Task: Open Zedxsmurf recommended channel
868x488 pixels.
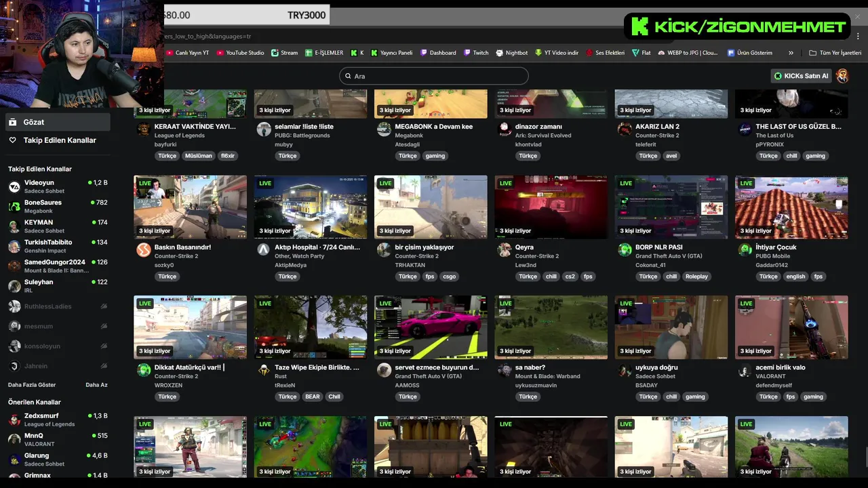Action: click(x=58, y=420)
